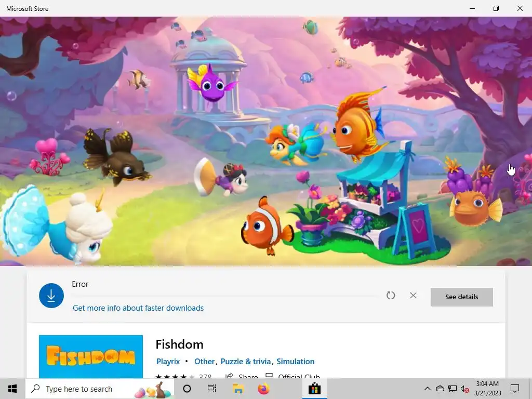Open the notification center icon
Image resolution: width=532 pixels, height=399 pixels.
[x=515, y=389]
